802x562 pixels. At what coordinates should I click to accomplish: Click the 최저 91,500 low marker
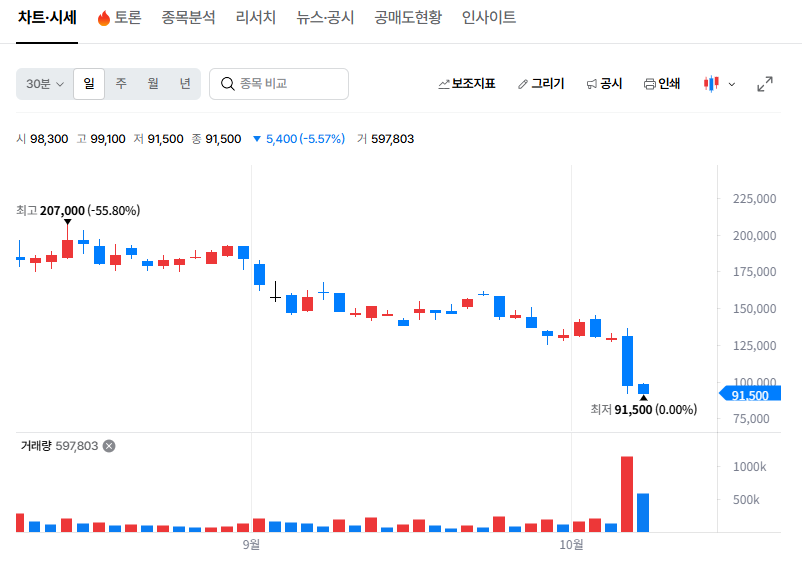pos(643,410)
